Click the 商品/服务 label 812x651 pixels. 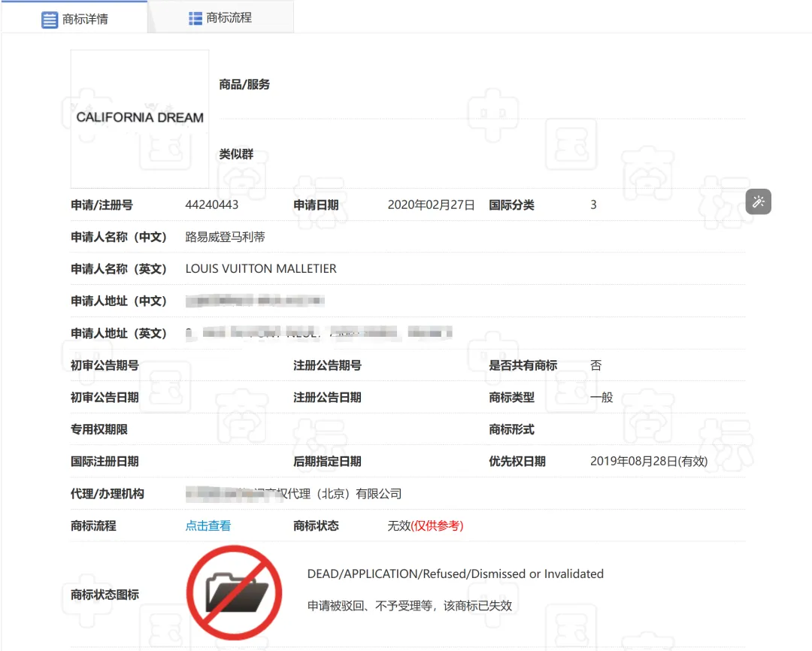pyautogui.click(x=244, y=84)
